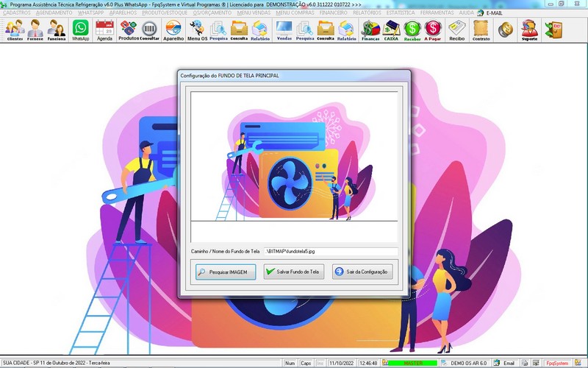The width and height of the screenshot is (588, 368).
Task: Click the gold coin toolbar icon
Action: pos(506,29)
